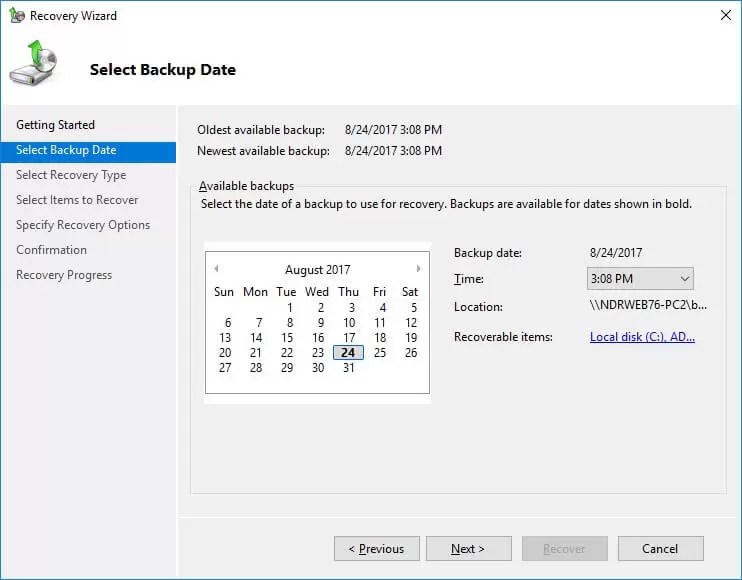The image size is (742, 580).
Task: Pick date 16 in the calendar
Action: (x=318, y=338)
